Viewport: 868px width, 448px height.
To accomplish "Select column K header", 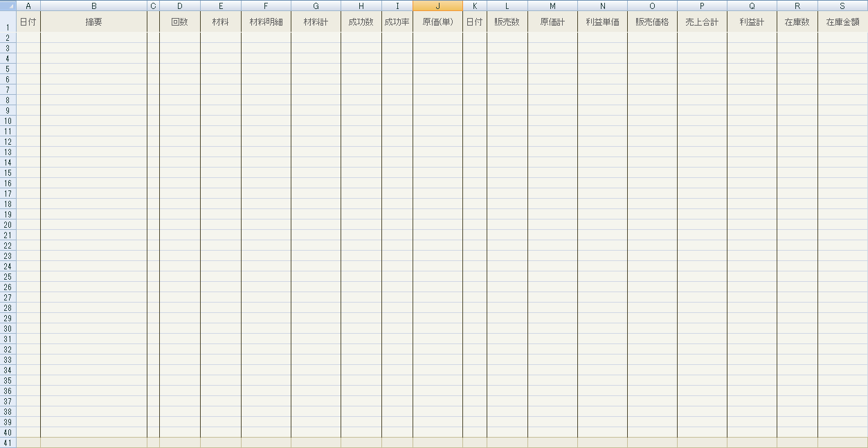I will [x=475, y=6].
